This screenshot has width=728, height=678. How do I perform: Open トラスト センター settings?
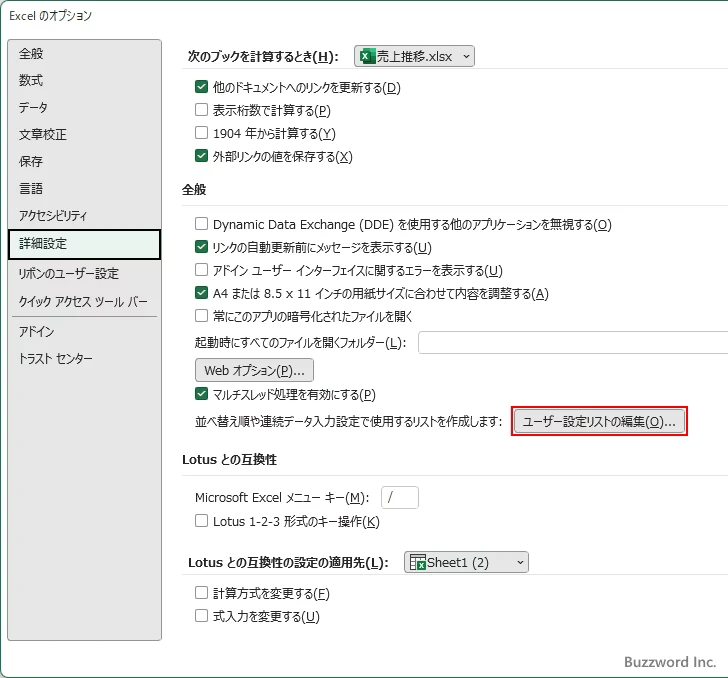pyautogui.click(x=84, y=359)
